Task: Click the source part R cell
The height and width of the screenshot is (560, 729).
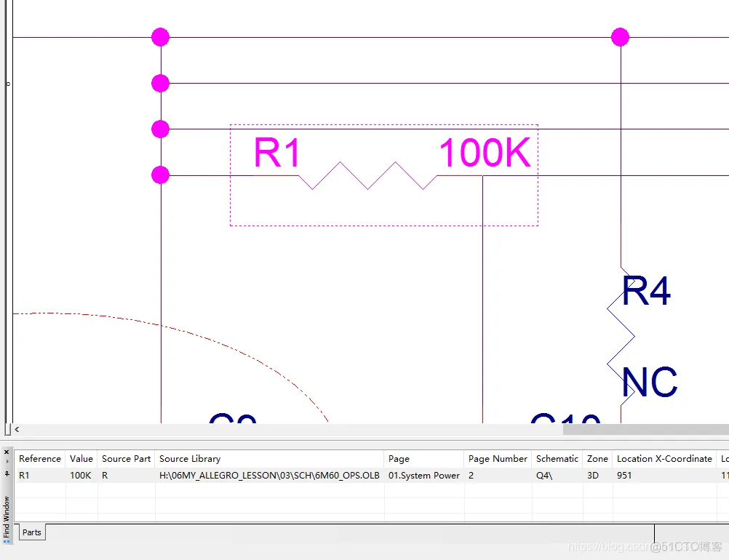Action: 126,476
